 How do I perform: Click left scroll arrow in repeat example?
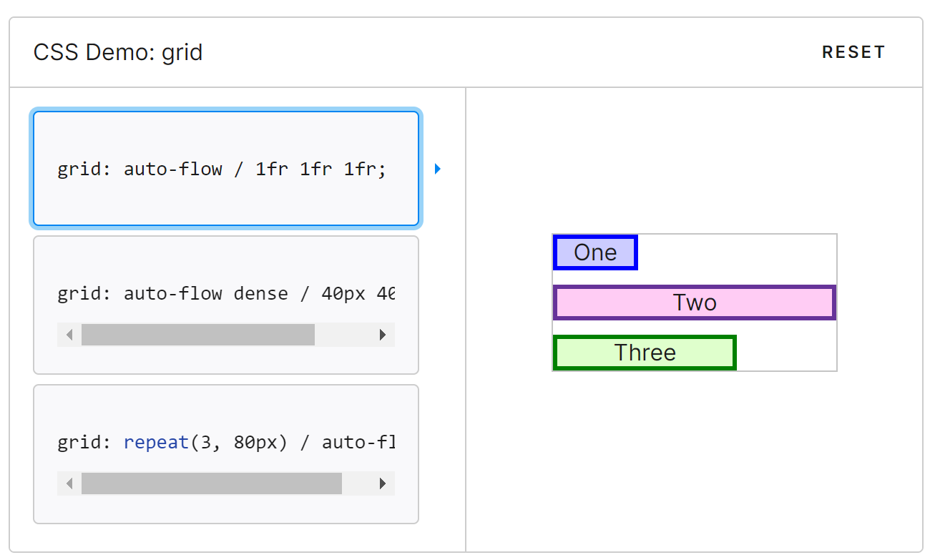point(69,483)
